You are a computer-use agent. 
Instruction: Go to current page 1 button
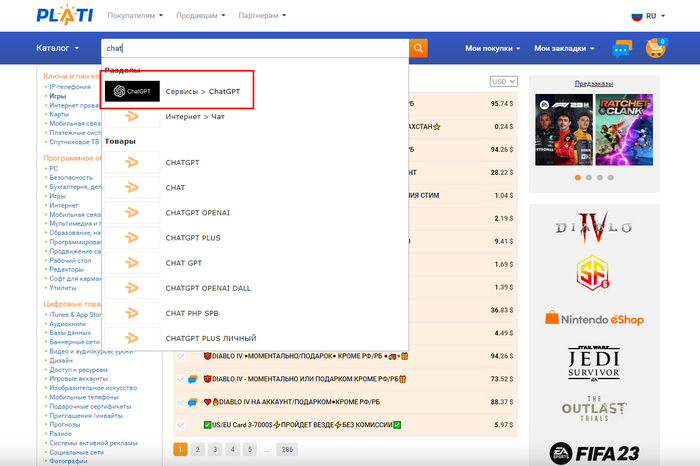click(x=180, y=449)
